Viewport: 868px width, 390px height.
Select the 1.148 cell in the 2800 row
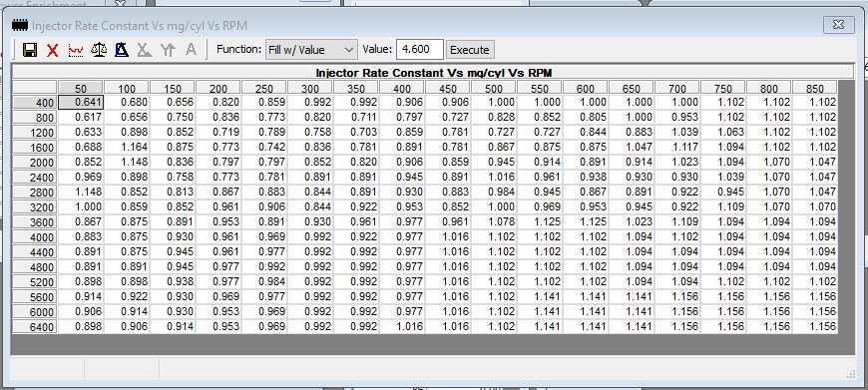[x=81, y=192]
